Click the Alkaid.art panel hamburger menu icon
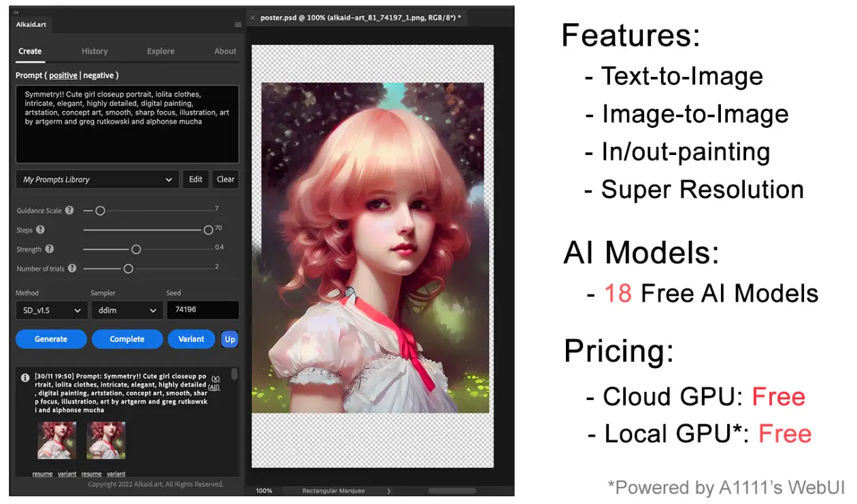The height and width of the screenshot is (504, 857). (237, 23)
